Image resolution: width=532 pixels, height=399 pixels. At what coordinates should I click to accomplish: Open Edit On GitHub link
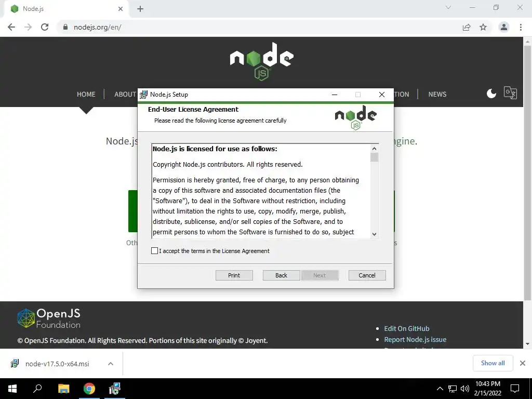[406, 328]
